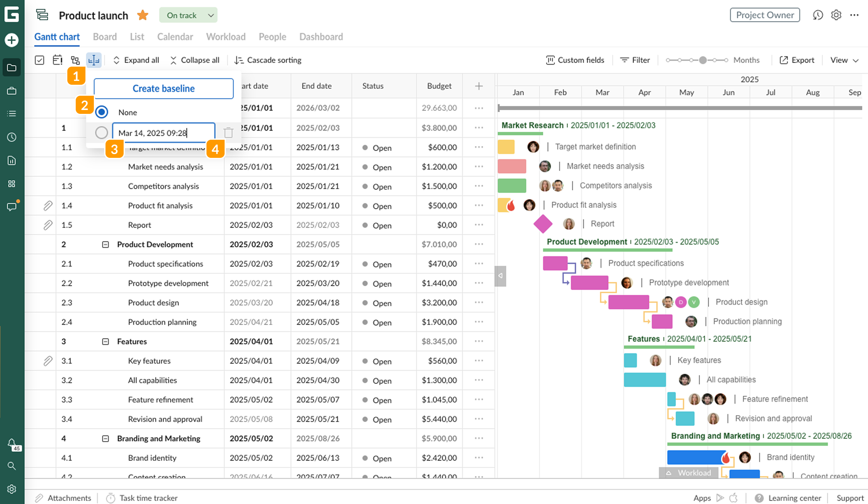This screenshot has height=504, width=868.
Task: Click the notifications bell in sidebar
Action: coord(11,443)
